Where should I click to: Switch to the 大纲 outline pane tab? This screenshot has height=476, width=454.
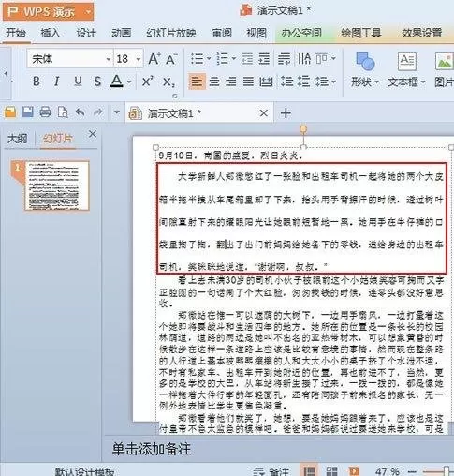17,139
